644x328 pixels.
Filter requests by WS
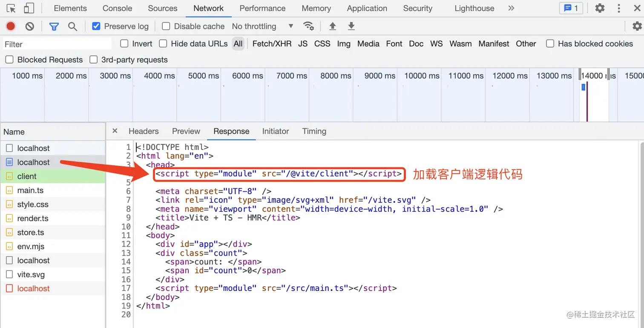click(437, 43)
